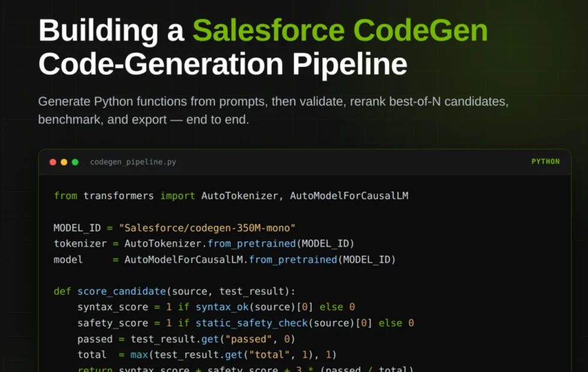Click the PYTHON language label
The height and width of the screenshot is (372, 588).
click(545, 161)
